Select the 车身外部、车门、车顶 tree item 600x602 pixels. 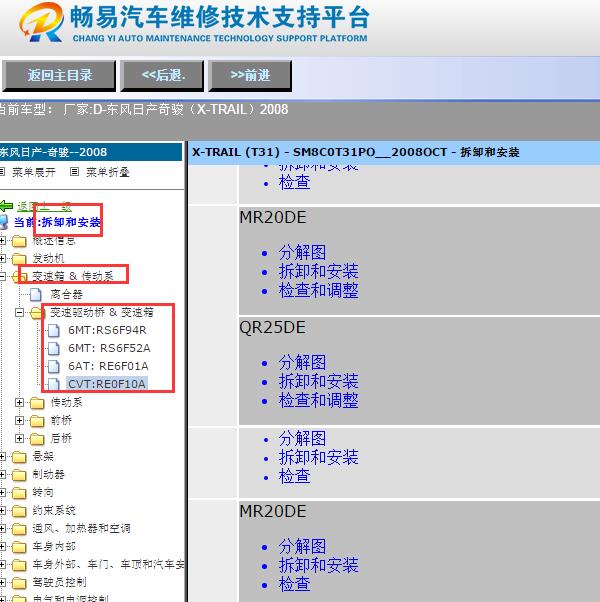108,564
